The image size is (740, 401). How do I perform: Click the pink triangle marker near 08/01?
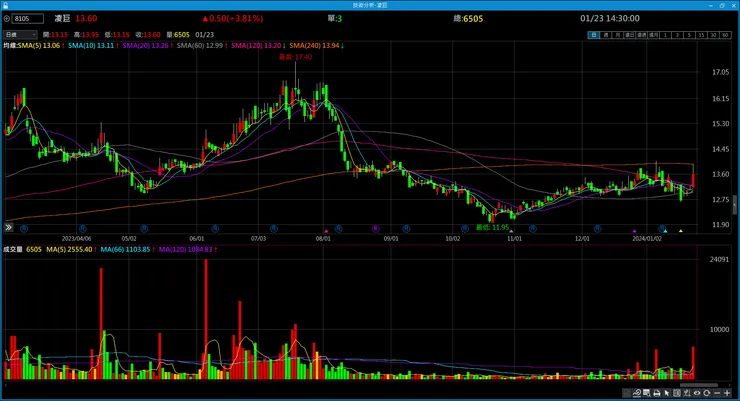[x=326, y=231]
